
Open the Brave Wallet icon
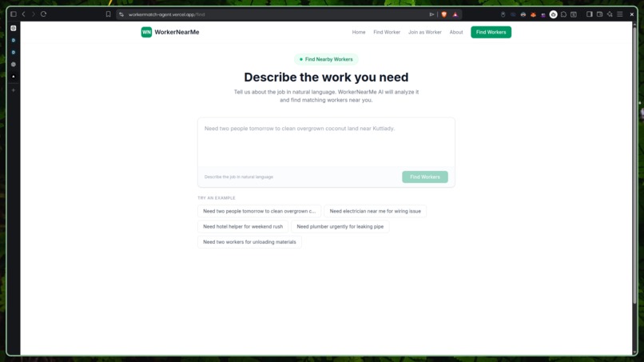[599, 14]
